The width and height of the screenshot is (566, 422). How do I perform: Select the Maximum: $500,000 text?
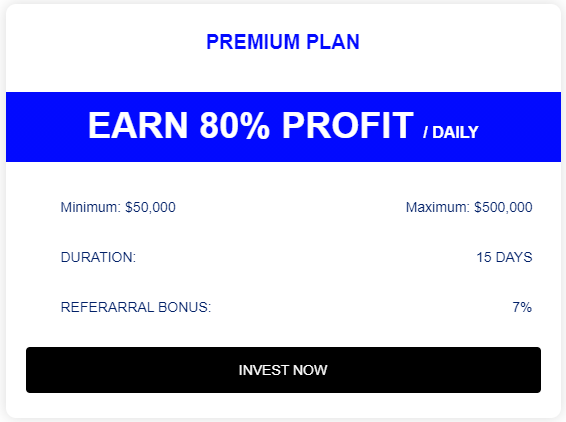469,207
